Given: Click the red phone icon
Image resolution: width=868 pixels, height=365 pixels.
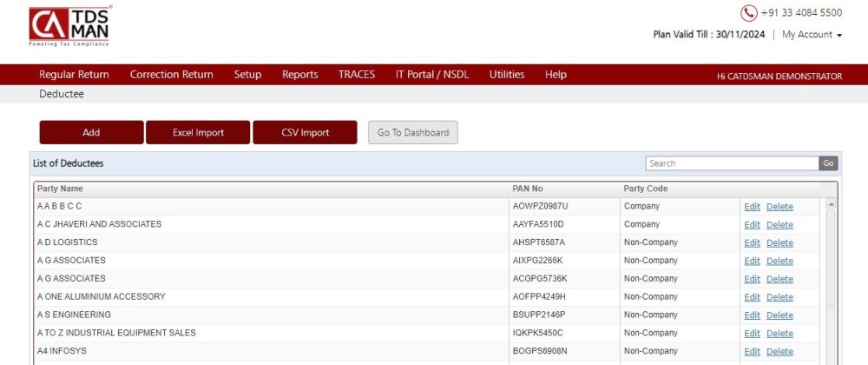Looking at the screenshot, I should pyautogui.click(x=748, y=13).
